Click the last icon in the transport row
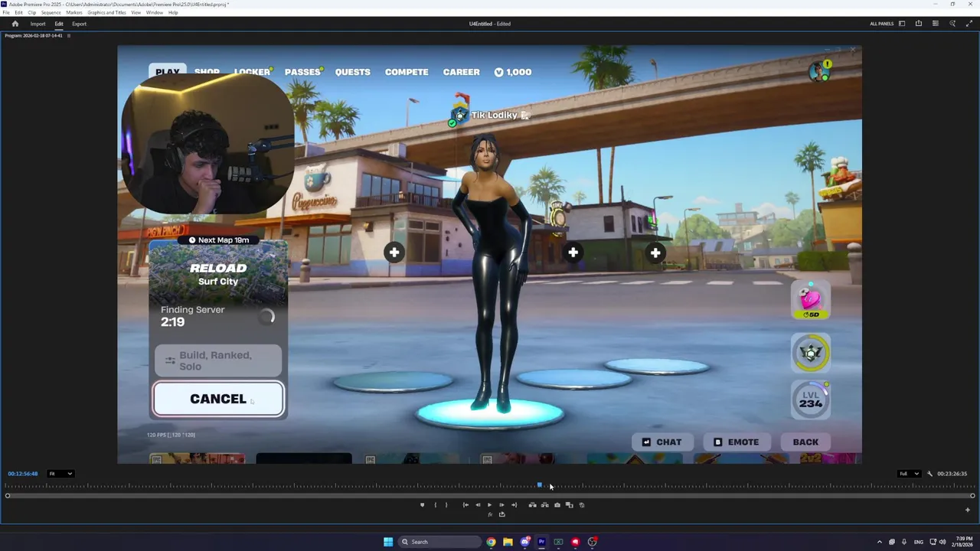980x551 pixels. (582, 505)
